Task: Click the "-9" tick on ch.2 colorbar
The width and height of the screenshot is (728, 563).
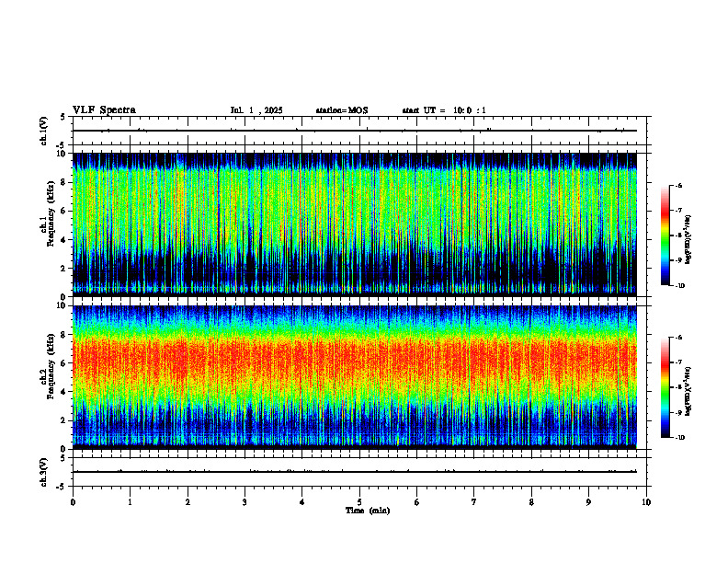Action: pos(678,412)
